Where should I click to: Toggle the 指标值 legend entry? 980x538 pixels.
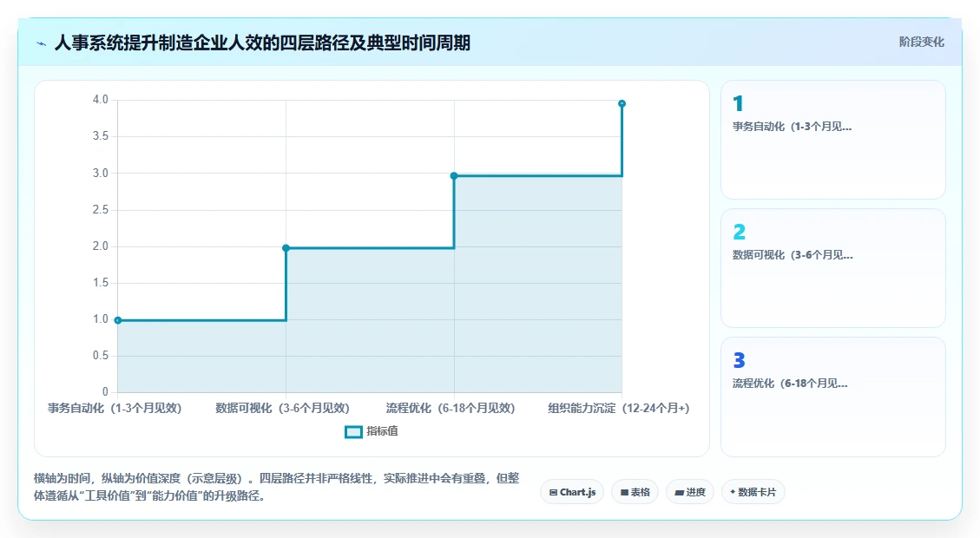pyautogui.click(x=372, y=431)
